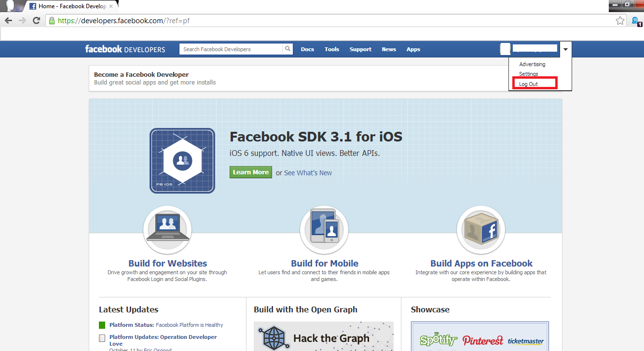Click the Pinterest logo in Showcase
This screenshot has width=644, height=351.
(x=483, y=340)
